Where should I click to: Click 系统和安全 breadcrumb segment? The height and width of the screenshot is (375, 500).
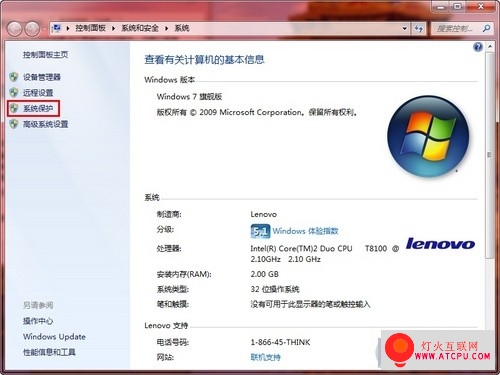[140, 28]
